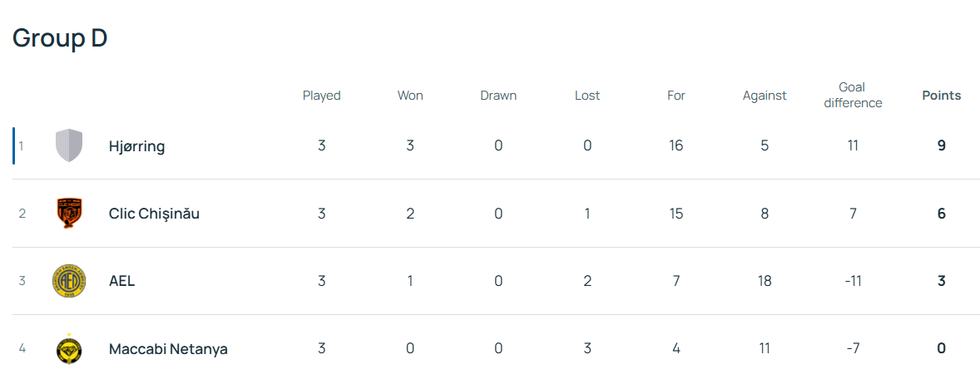Go to Maccabi Netanya team name
Image resolution: width=980 pixels, height=379 pixels.
168,349
